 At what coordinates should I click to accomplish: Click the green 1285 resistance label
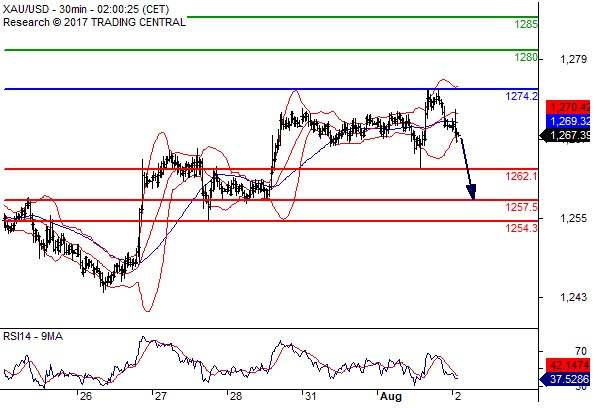[x=525, y=25]
